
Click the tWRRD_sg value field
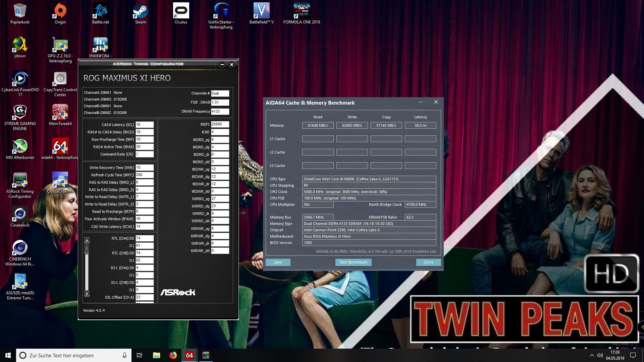(x=220, y=199)
